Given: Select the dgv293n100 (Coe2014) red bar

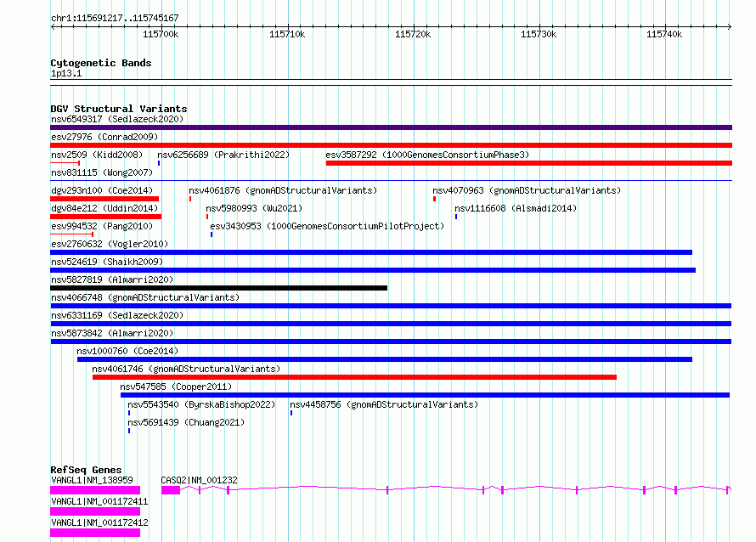Looking at the screenshot, I should click(x=104, y=199).
